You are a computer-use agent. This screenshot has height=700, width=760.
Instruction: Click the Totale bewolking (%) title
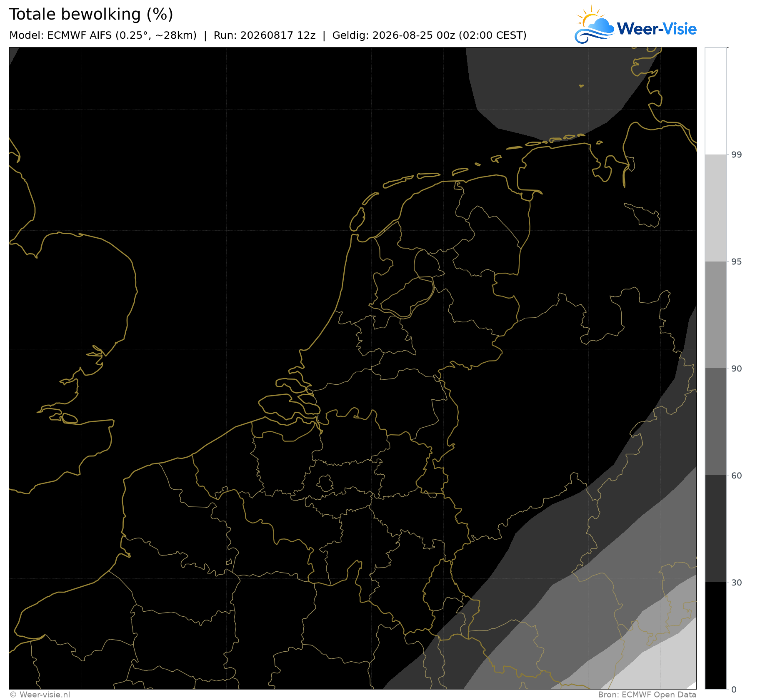coord(91,14)
